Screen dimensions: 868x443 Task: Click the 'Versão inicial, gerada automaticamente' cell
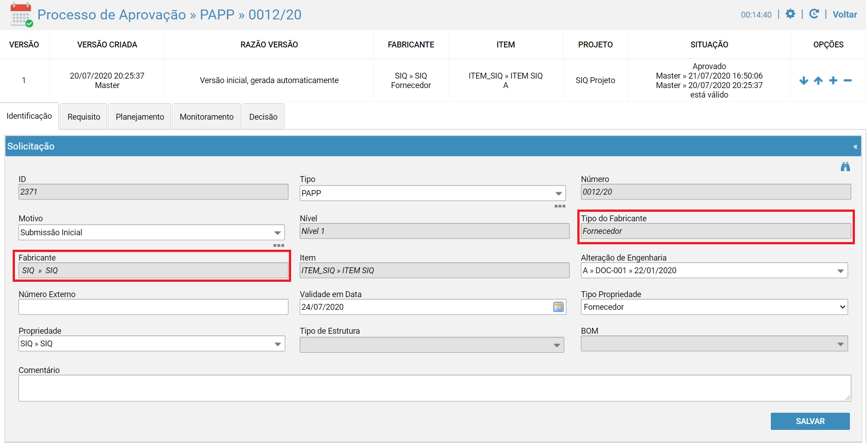[269, 80]
